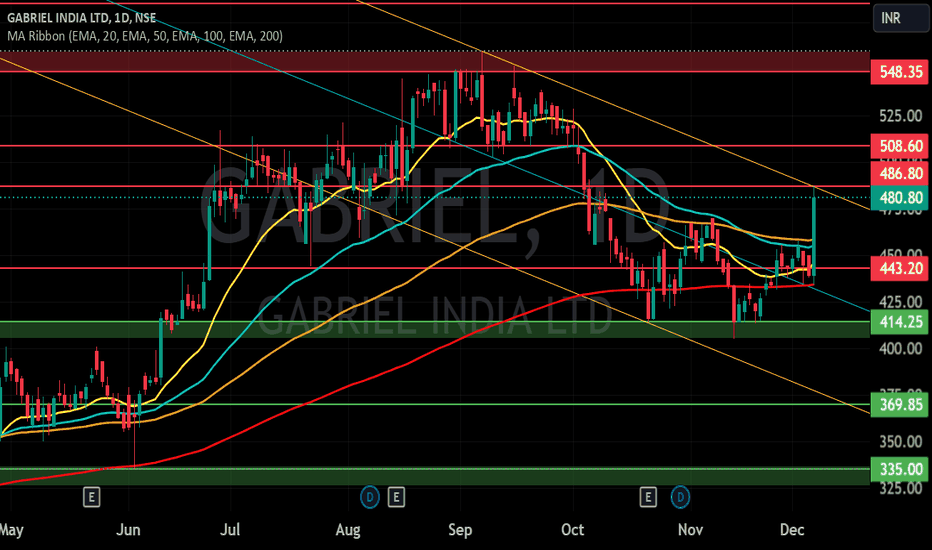Select the Oct label on time axis
The image size is (932, 550).
tap(572, 529)
